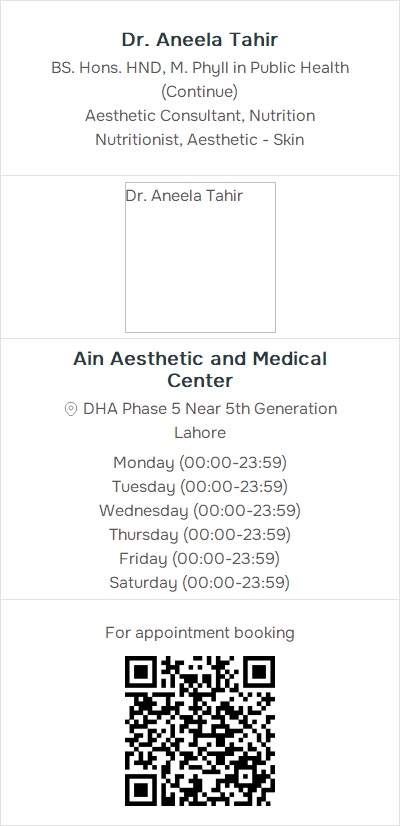Click the For appointment booking label
Image resolution: width=400 pixels, height=826 pixels.
200,633
